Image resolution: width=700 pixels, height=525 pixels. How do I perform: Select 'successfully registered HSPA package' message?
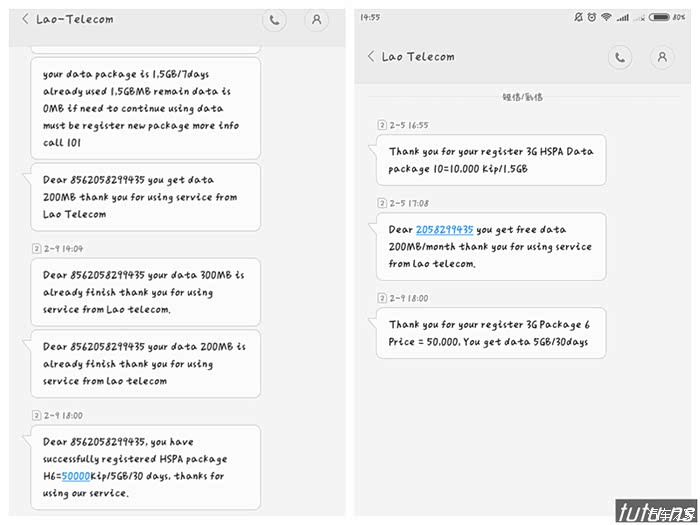(146, 467)
